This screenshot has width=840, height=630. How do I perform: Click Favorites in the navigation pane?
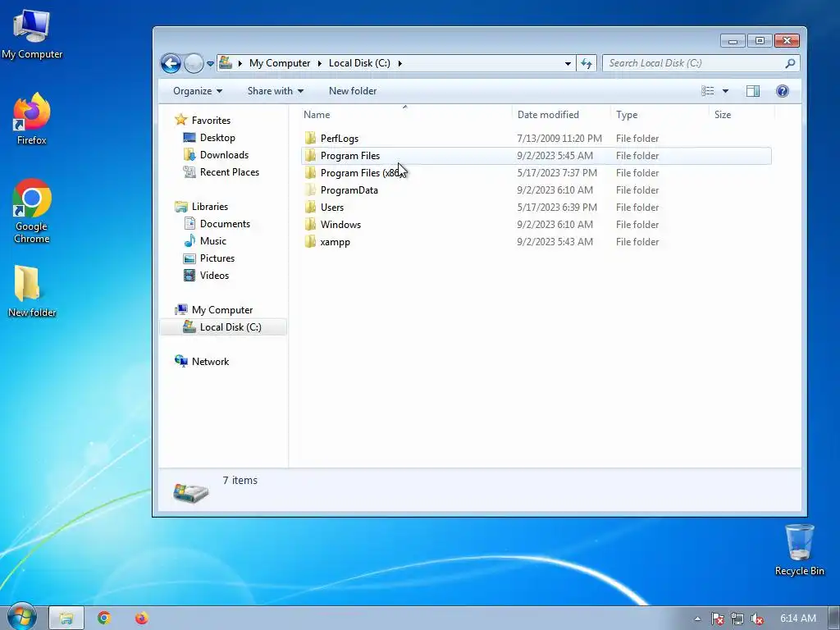(211, 121)
